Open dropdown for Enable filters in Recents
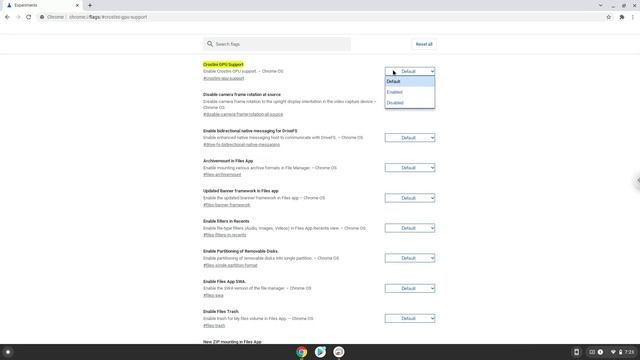The image size is (640, 360). [x=410, y=228]
